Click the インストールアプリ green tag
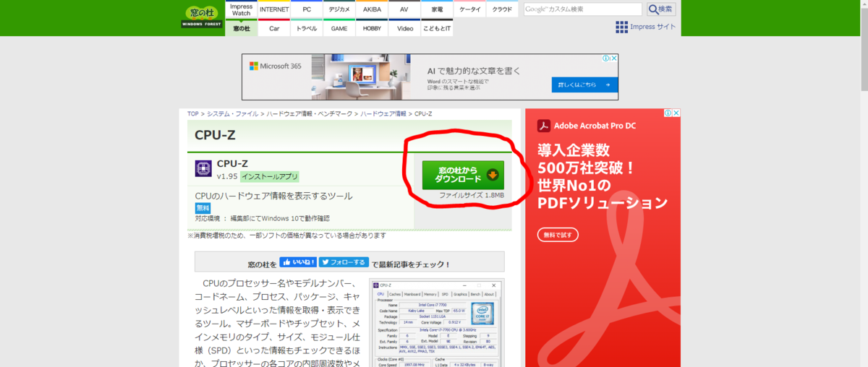 (x=269, y=176)
